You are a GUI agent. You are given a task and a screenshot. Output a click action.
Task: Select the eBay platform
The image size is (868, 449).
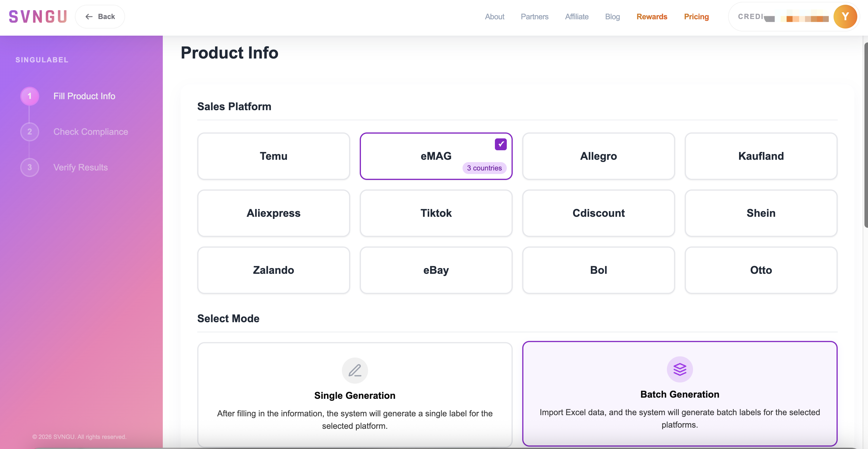coord(436,270)
